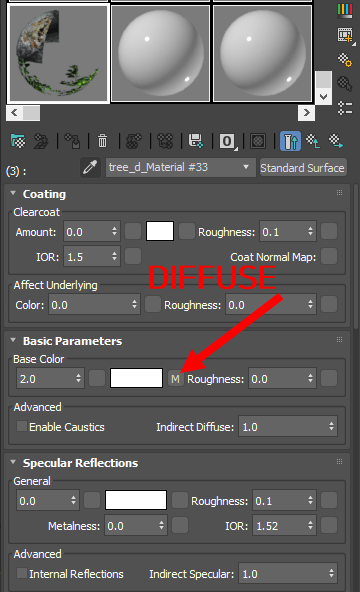Click the Basic Parameters rollout grip dots
The height and width of the screenshot is (592, 360).
(x=339, y=339)
